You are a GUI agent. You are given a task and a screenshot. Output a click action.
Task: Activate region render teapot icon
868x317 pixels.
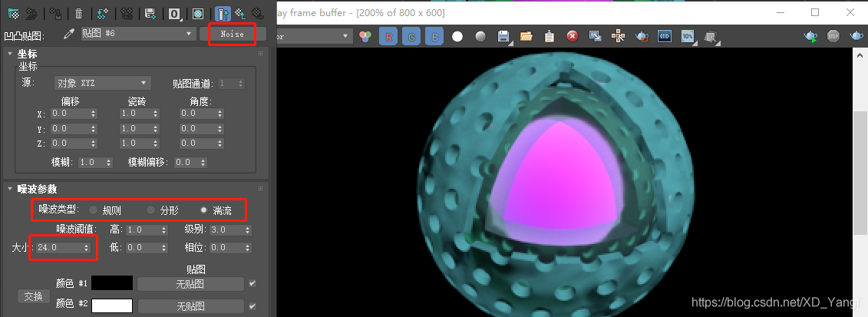(642, 37)
